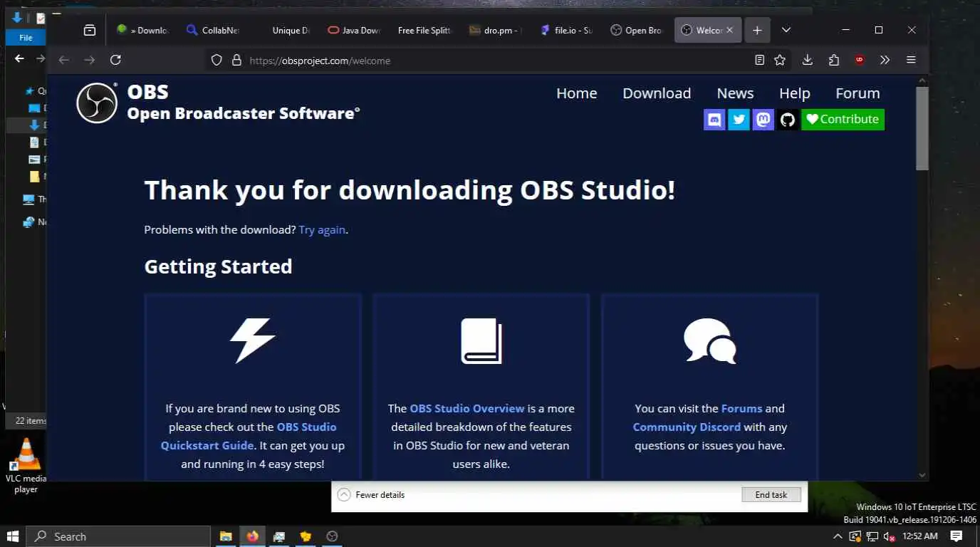Open the OBS GitHub icon link
980x547 pixels.
tap(787, 120)
